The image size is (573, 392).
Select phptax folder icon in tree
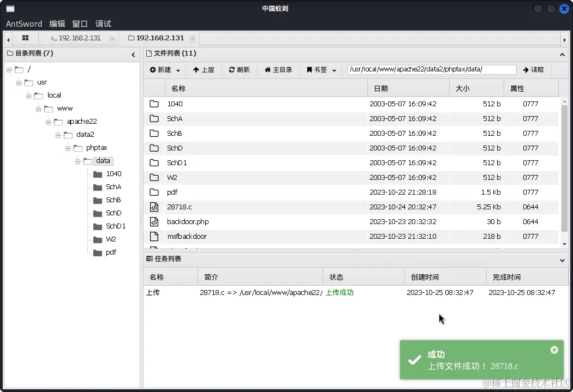[78, 148]
